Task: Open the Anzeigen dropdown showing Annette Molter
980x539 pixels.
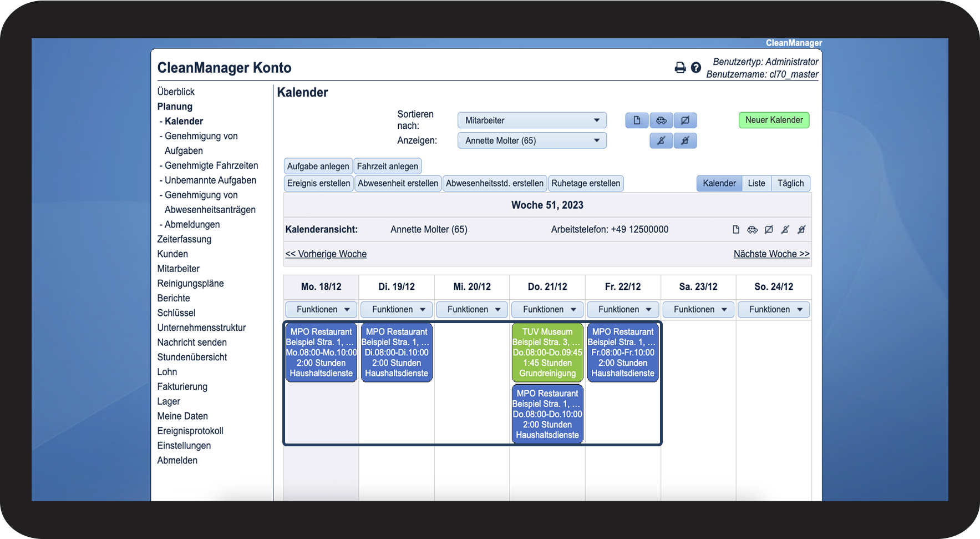Action: [x=532, y=140]
